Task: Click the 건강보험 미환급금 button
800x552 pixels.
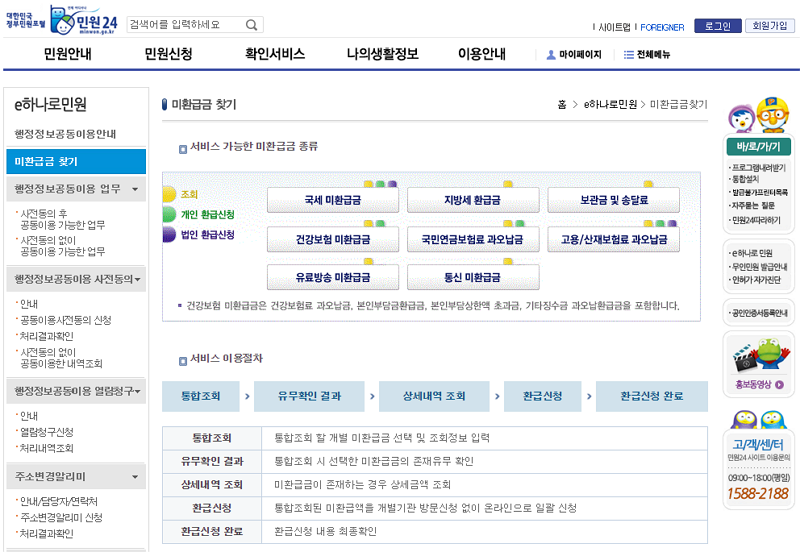Action: coord(332,240)
